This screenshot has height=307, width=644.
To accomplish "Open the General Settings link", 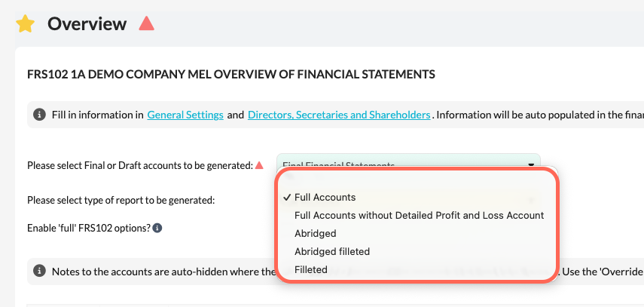I will [185, 115].
